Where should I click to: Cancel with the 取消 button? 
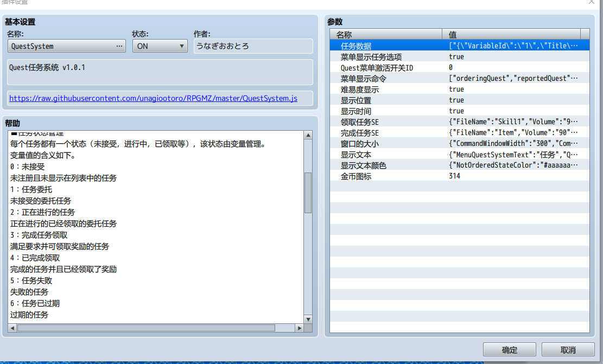tap(568, 350)
